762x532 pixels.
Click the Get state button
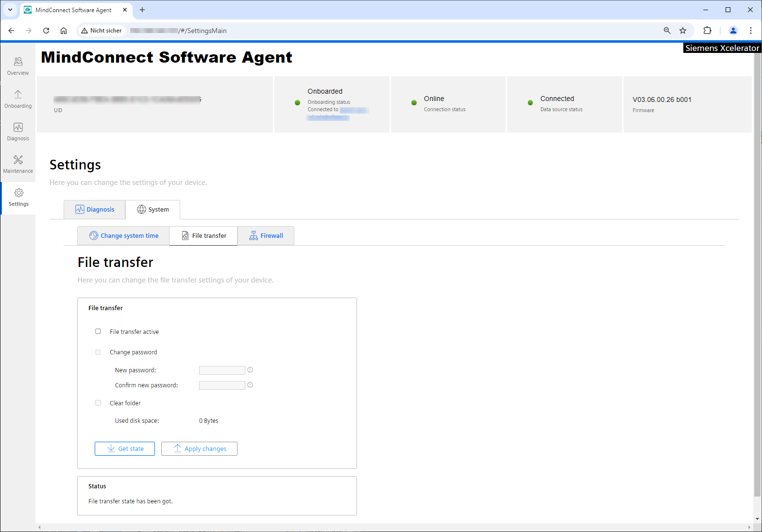click(x=125, y=449)
